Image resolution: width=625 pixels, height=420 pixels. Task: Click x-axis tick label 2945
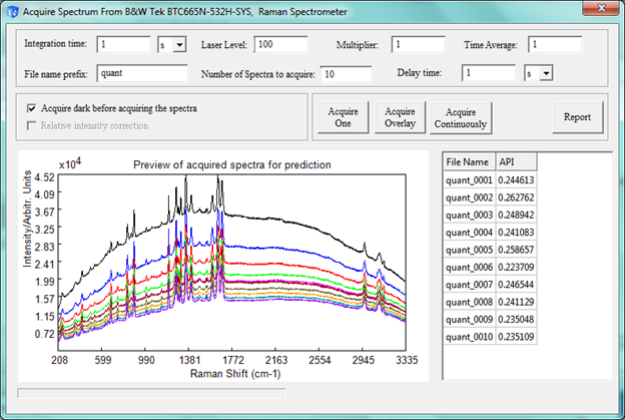[x=363, y=360]
